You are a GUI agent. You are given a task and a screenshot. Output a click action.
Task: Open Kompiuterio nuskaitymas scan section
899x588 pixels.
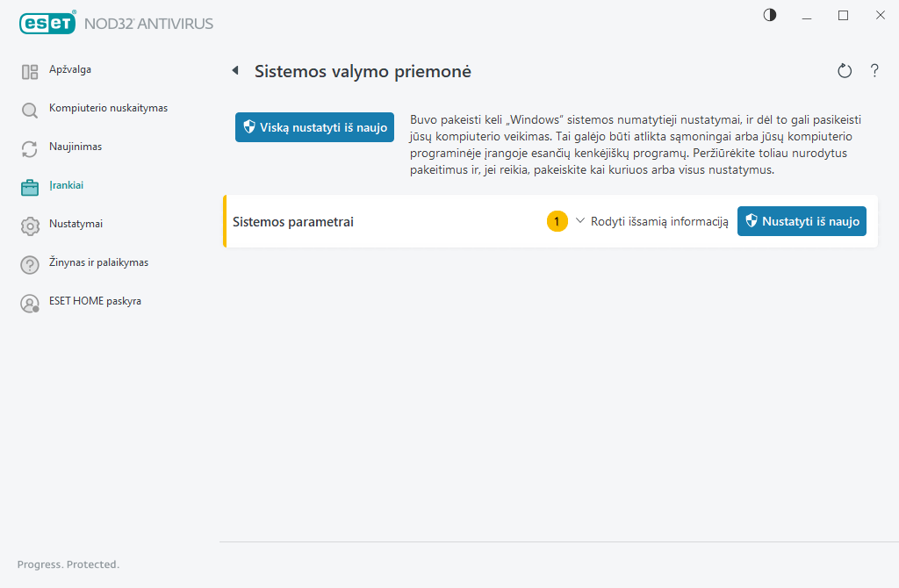tap(107, 109)
